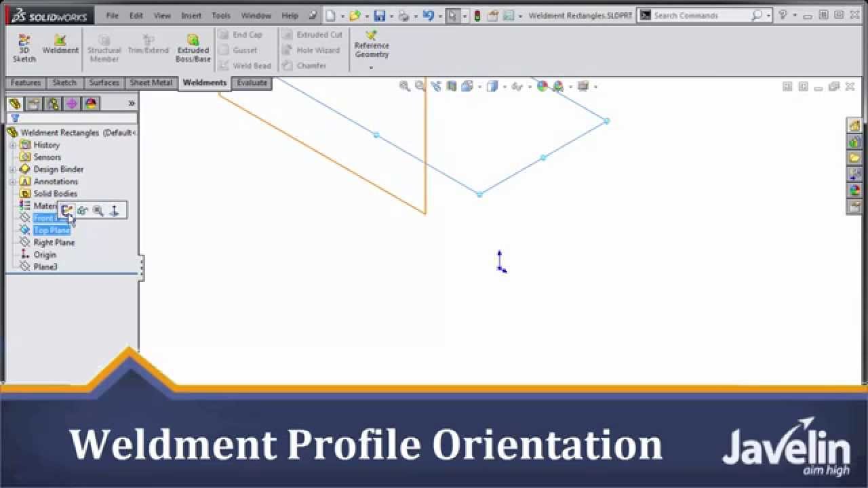
Task: Click the Apply Scene icon
Action: tap(558, 86)
